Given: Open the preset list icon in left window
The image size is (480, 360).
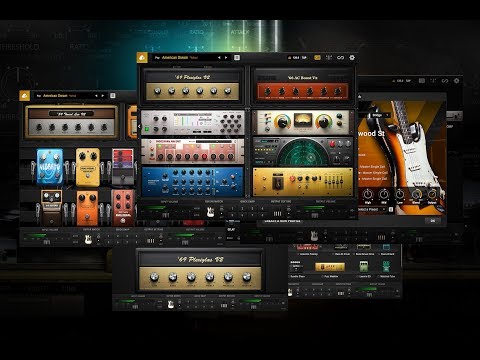Looking at the screenshot, I should 113,96.
